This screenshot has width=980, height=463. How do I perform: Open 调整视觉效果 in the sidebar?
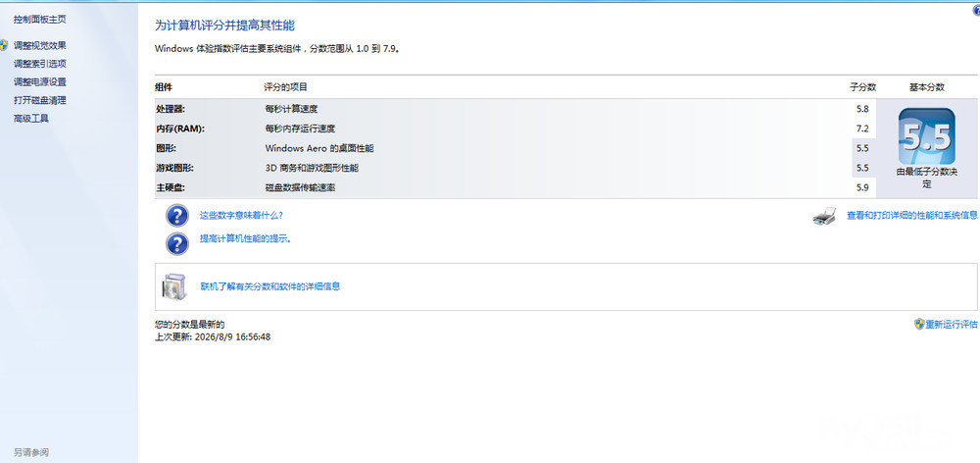pyautogui.click(x=40, y=46)
